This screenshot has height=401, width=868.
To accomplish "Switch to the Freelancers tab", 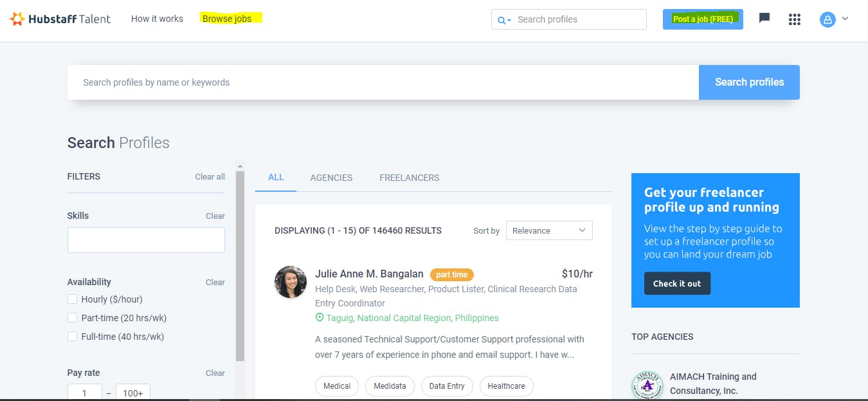I will pyautogui.click(x=410, y=178).
